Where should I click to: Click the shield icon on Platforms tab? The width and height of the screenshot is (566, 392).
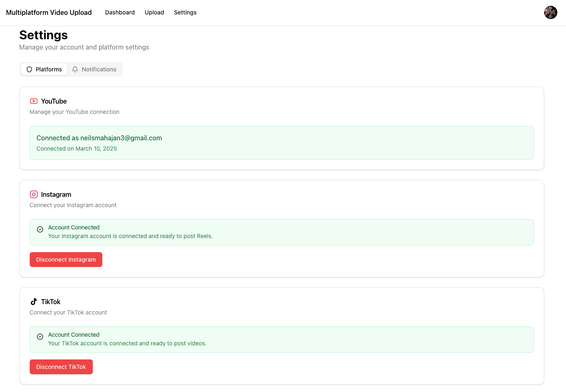pos(29,69)
